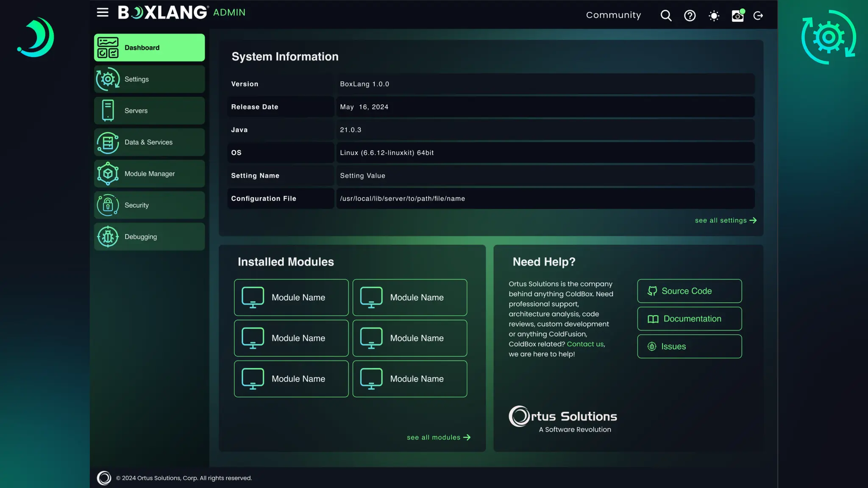Click the Issues button
Viewport: 868px width, 488px height.
(689, 347)
